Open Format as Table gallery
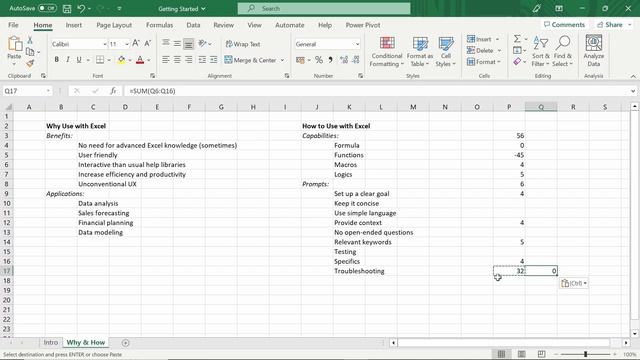The height and width of the screenshot is (360, 640). click(420, 51)
